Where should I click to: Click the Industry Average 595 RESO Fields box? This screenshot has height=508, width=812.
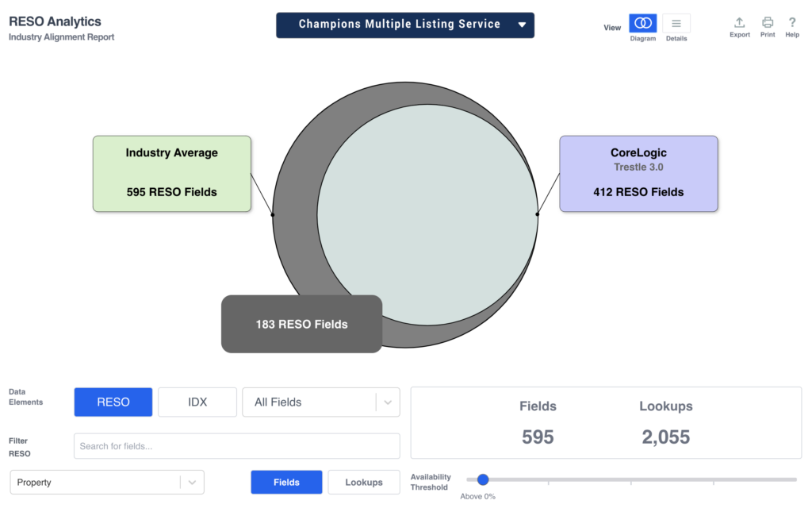[x=172, y=173]
